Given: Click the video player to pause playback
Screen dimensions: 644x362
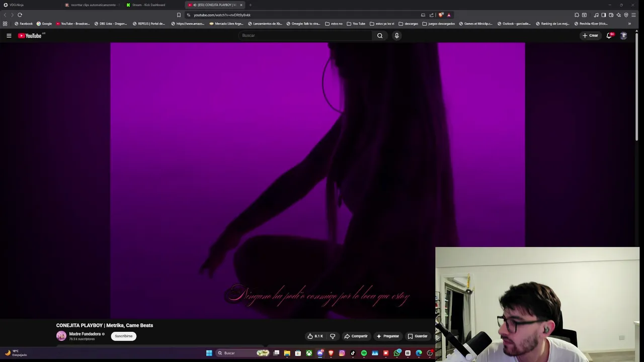Looking at the screenshot, I should tap(317, 181).
